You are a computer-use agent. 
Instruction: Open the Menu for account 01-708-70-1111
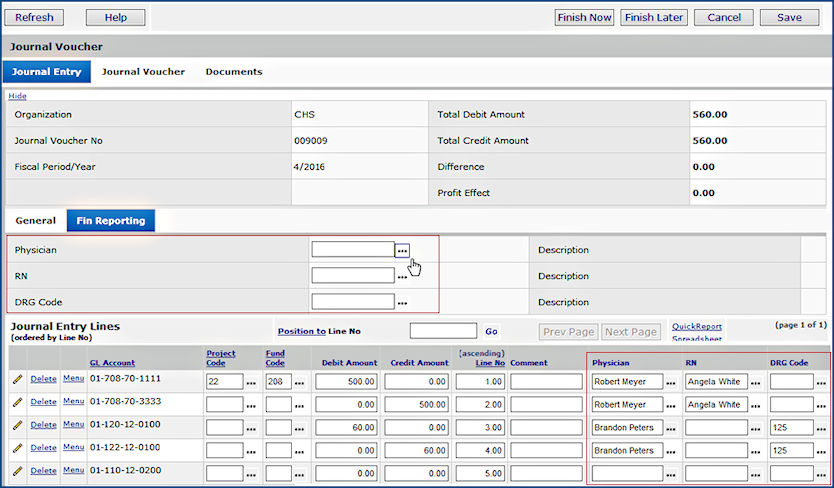(x=73, y=378)
